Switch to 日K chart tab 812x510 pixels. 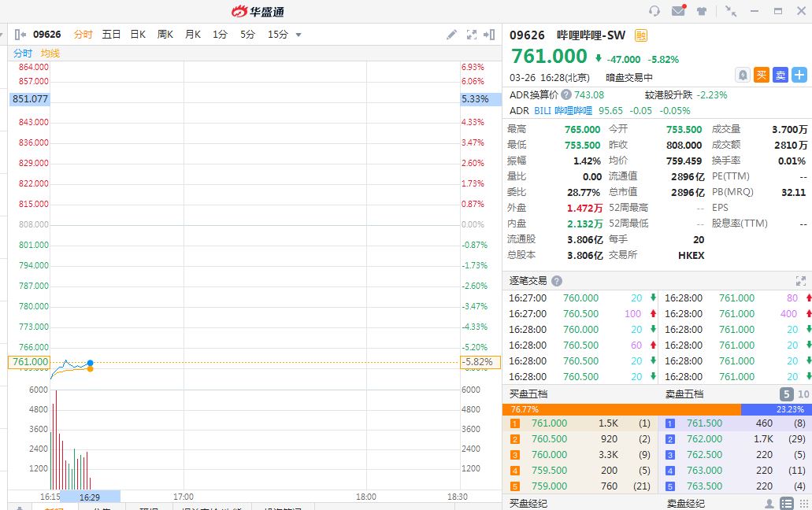pyautogui.click(x=138, y=35)
